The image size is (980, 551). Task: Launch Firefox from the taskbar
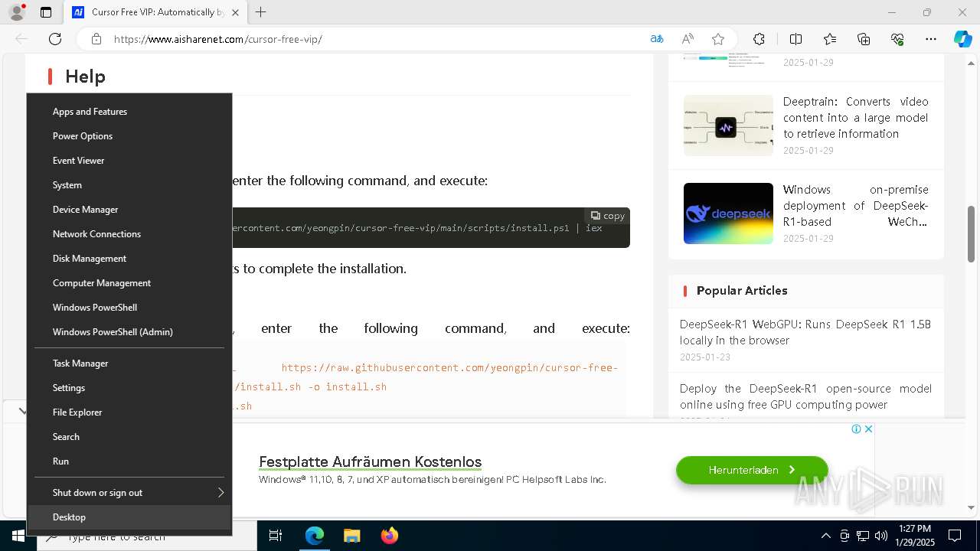[x=389, y=536]
